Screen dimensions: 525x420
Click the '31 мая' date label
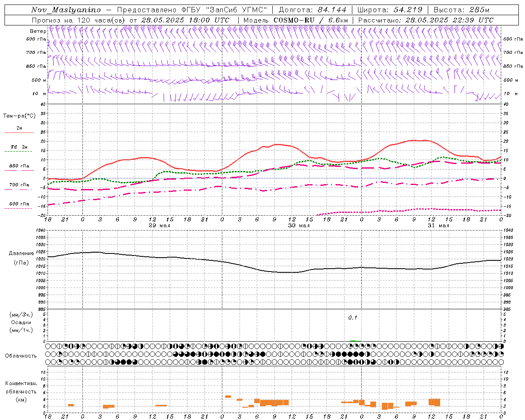point(438,226)
